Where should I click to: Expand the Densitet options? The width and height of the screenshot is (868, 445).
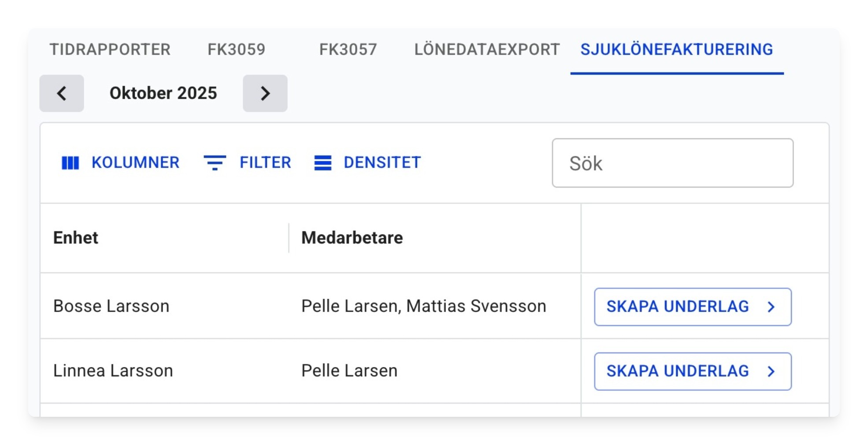point(367,163)
